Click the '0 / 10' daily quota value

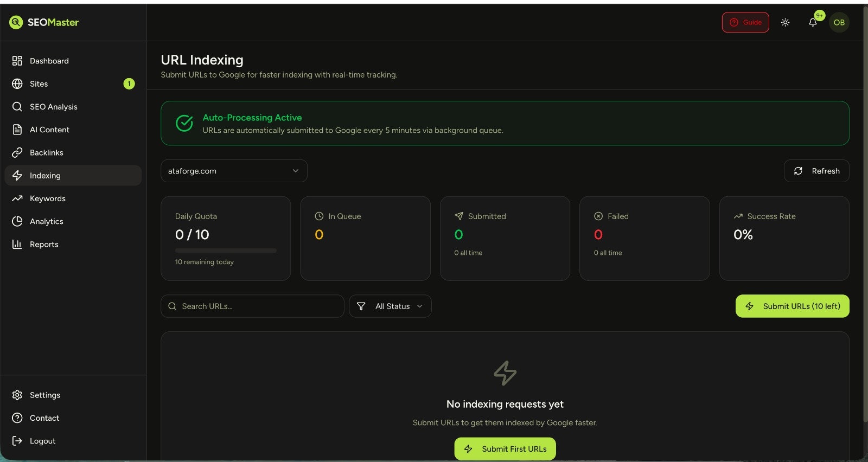point(192,235)
